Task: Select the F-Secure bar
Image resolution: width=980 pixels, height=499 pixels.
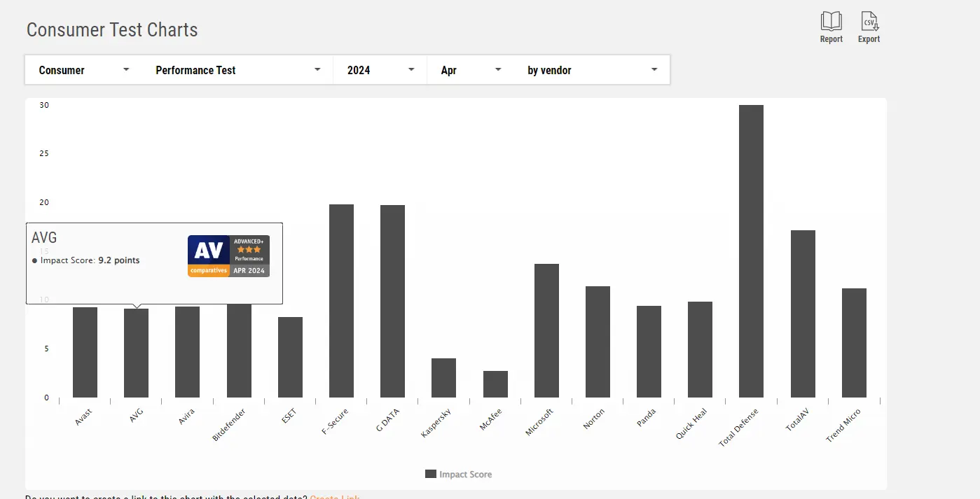Action: (341, 301)
